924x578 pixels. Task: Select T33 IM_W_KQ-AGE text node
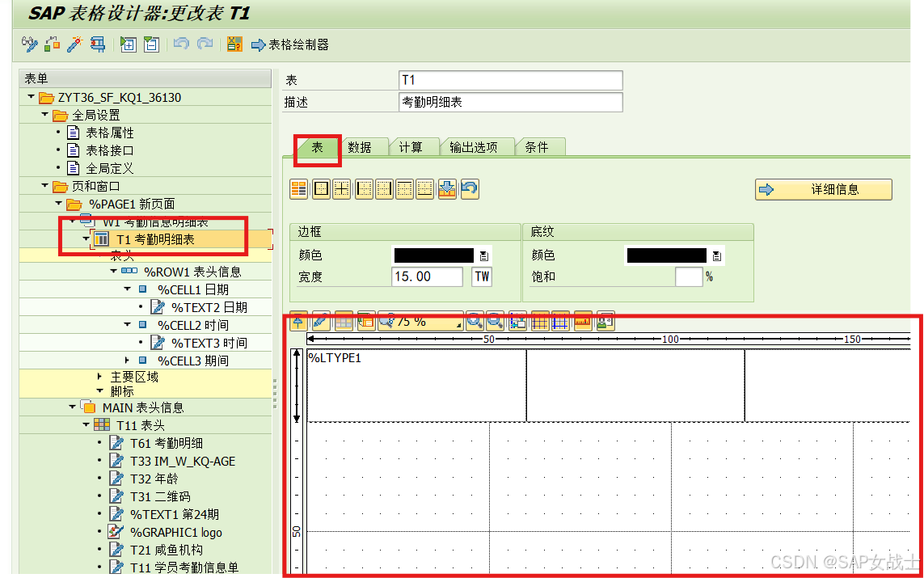coord(183,461)
